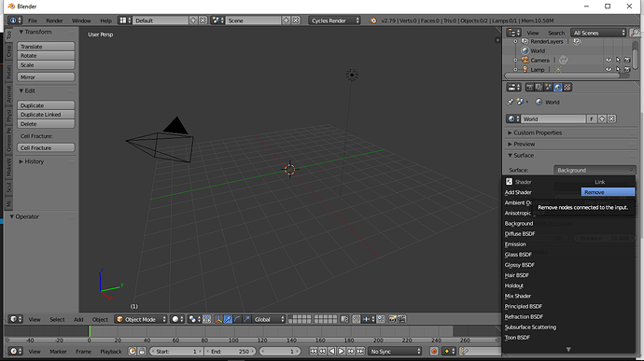Viewport: 644px width, 361px height.
Task: Click the Duplicate Linked button
Action: pyautogui.click(x=46, y=115)
